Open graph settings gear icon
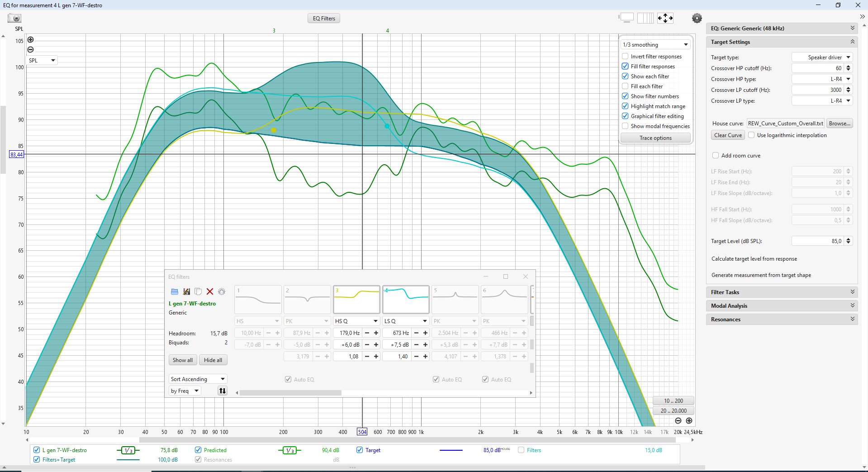This screenshot has width=868, height=472. [697, 18]
